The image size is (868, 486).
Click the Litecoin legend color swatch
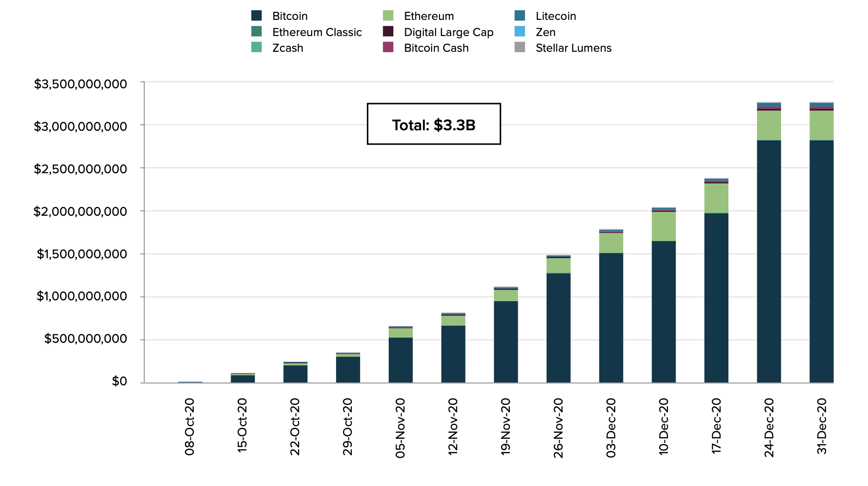click(520, 16)
